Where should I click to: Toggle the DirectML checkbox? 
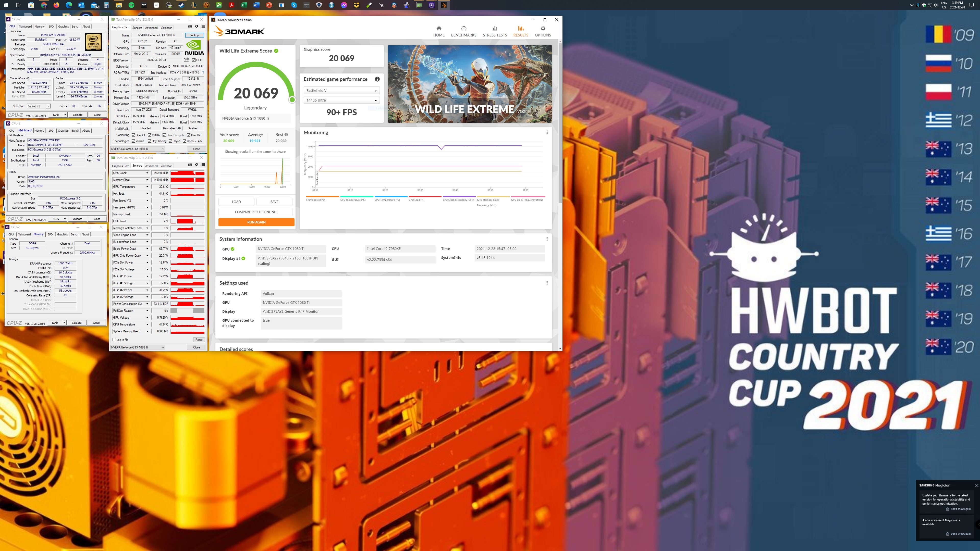coord(189,135)
